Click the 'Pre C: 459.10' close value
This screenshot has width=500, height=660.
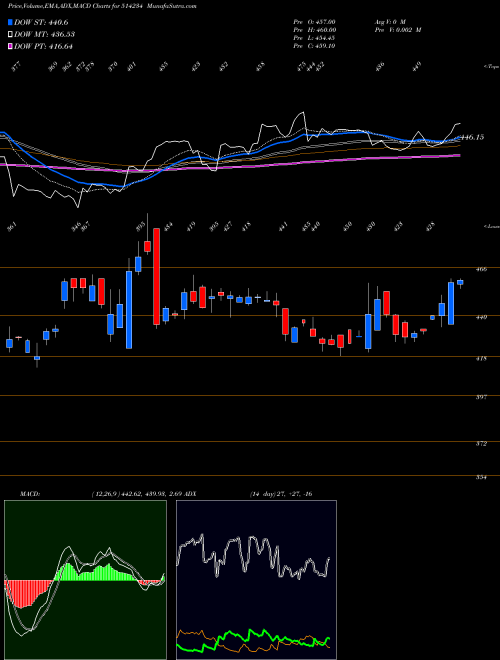coord(314,46)
